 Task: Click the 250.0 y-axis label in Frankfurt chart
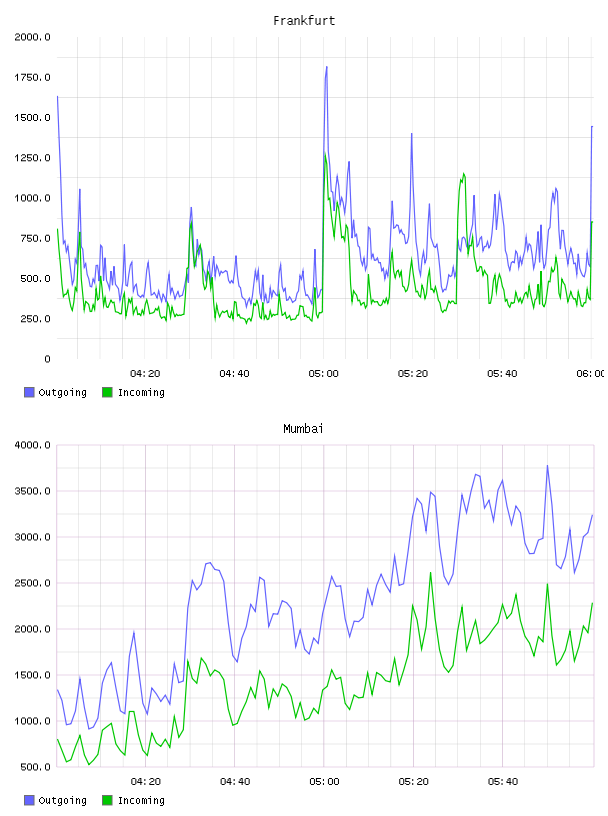tap(35, 319)
